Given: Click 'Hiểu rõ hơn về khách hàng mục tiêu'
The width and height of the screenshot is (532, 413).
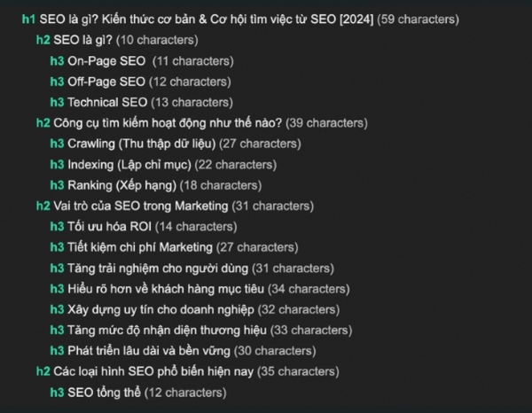Looking at the screenshot, I should pos(166,289).
